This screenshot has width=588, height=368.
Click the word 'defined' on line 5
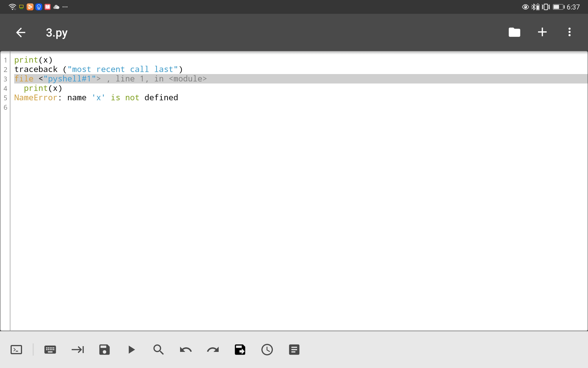coord(161,98)
